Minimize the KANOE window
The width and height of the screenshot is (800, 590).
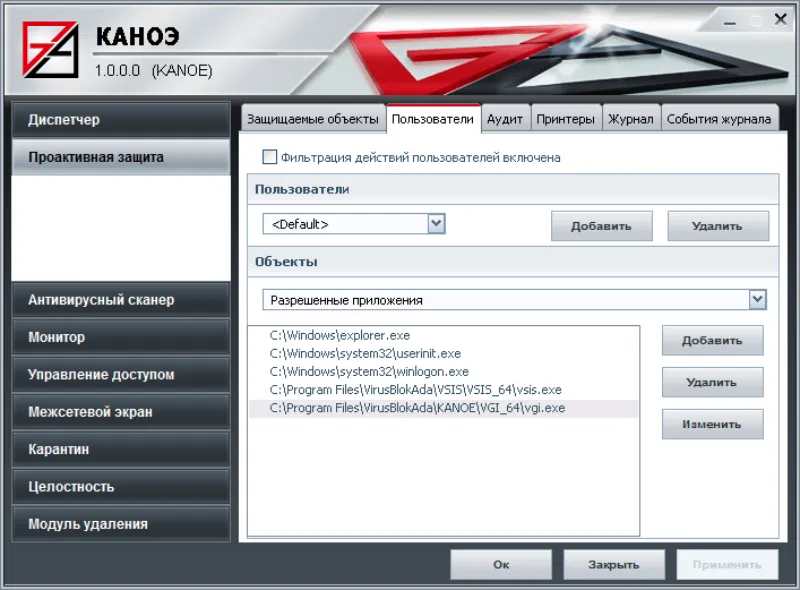click(730, 21)
